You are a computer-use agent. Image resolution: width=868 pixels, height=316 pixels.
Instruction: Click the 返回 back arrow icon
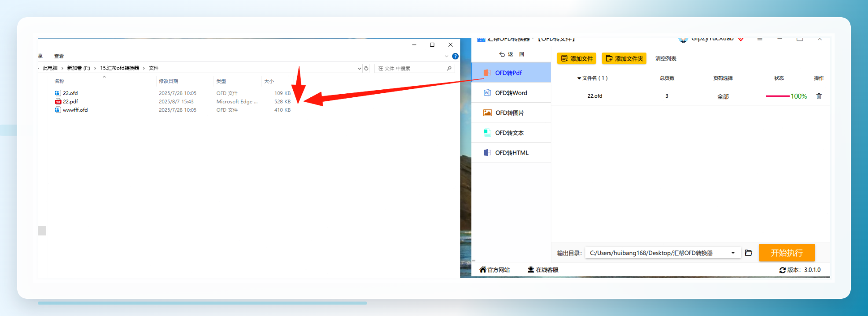[x=502, y=54]
